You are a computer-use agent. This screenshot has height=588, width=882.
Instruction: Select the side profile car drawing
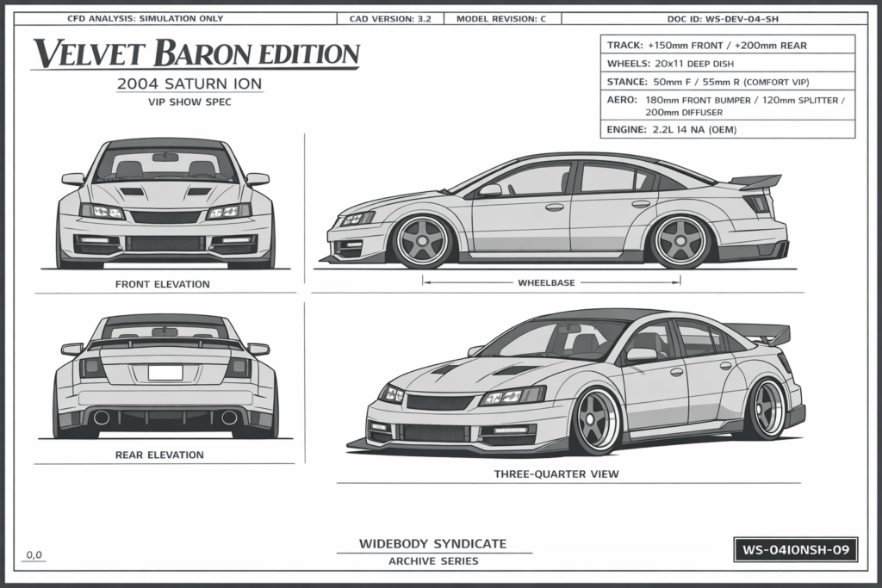click(556, 210)
